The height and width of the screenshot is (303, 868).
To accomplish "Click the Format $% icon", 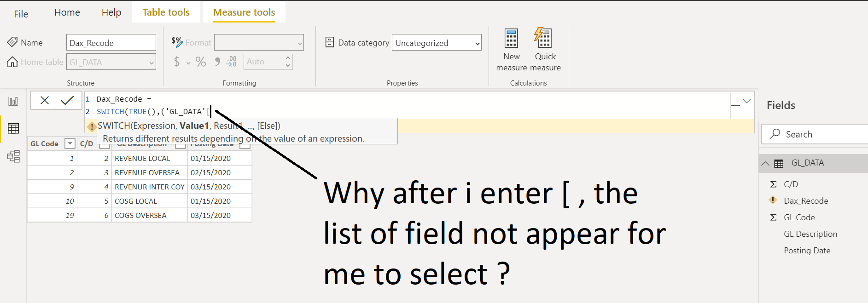I will [x=177, y=42].
